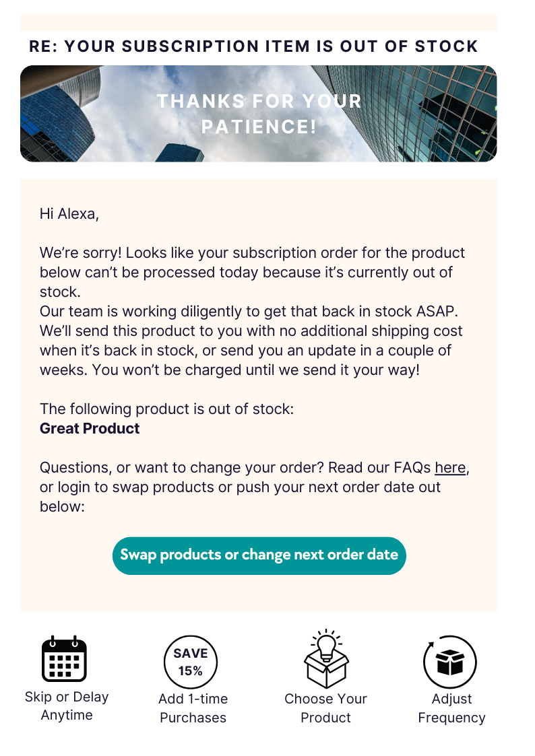535x756 pixels.
Task: Click the 'Questions, or want to change' sentence
Action: (x=254, y=487)
